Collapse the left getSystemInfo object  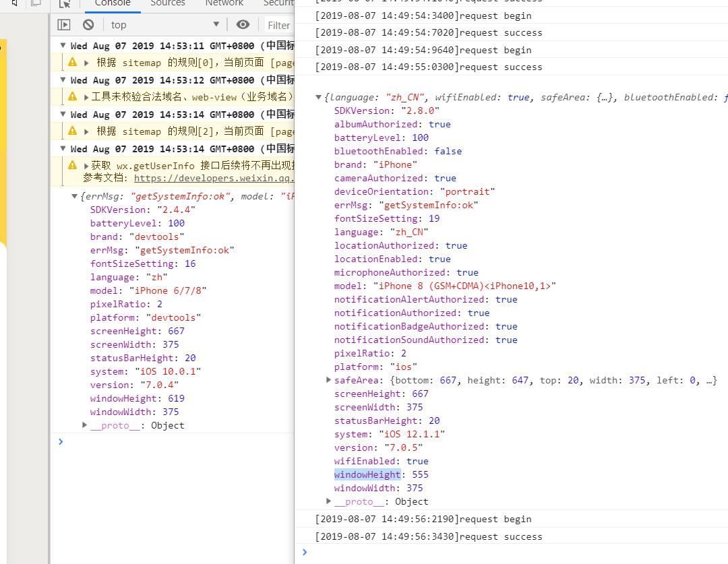[74, 196]
